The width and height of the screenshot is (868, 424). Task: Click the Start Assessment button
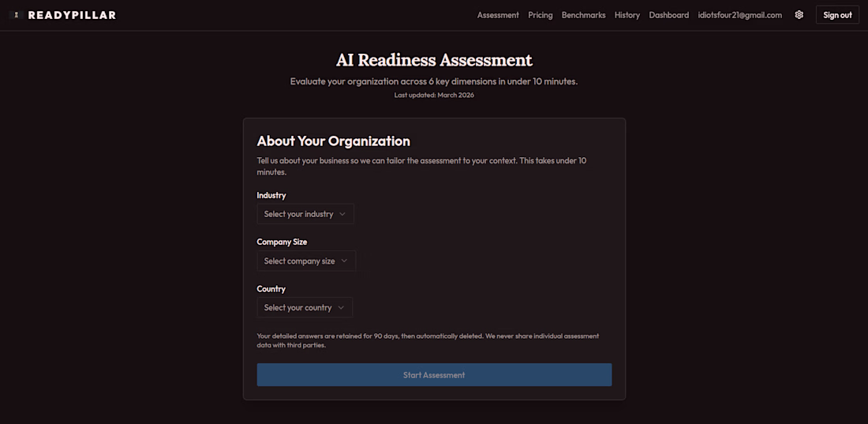click(x=434, y=375)
